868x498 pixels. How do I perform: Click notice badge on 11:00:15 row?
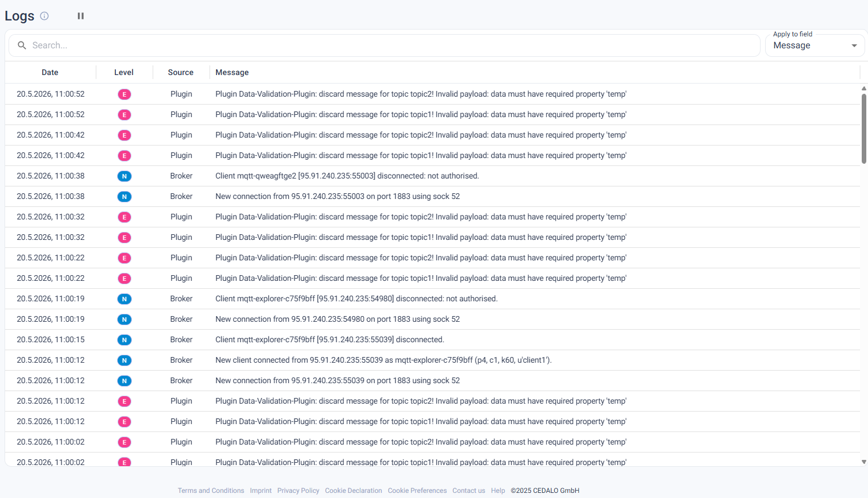tap(124, 340)
